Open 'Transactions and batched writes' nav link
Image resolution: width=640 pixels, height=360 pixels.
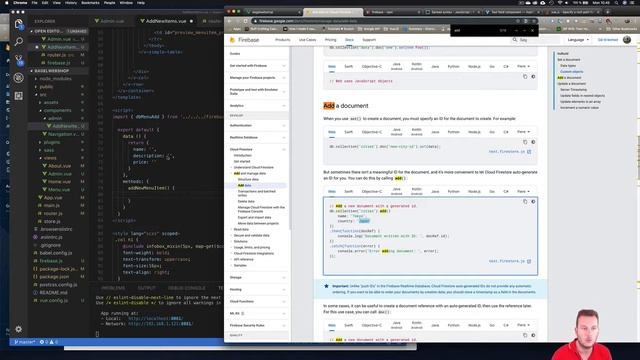[257, 193]
